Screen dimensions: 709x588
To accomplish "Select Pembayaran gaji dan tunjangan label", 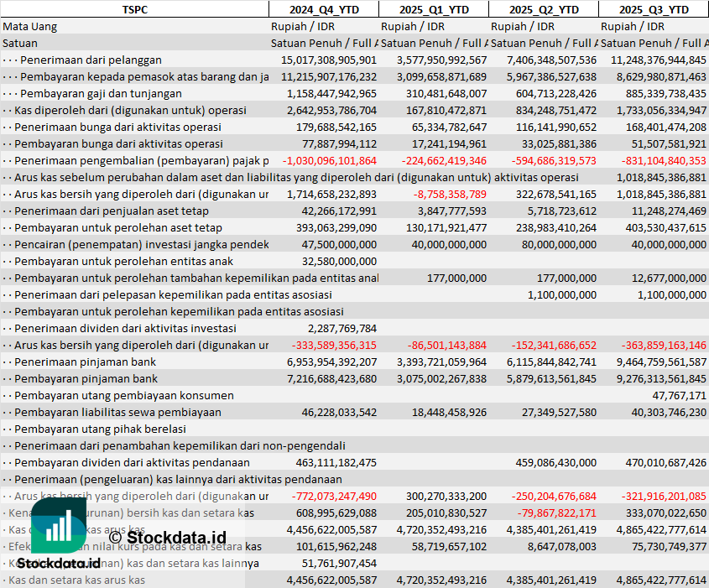I will click(101, 94).
